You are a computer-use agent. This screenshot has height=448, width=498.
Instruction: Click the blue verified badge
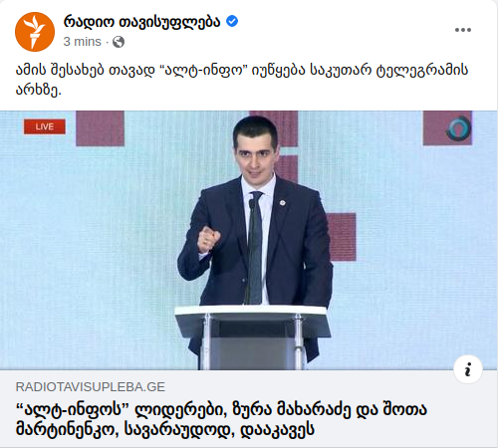click(232, 21)
